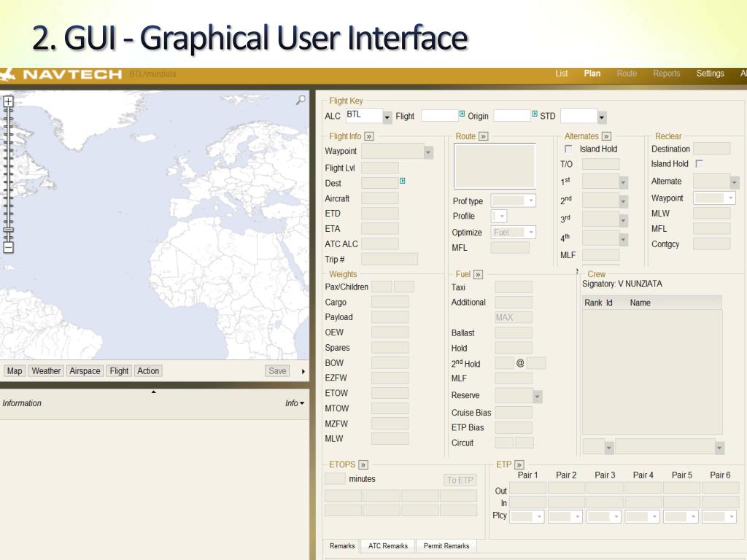The height and width of the screenshot is (560, 747).
Task: Click the Navtech logo
Action: [x=62, y=74]
